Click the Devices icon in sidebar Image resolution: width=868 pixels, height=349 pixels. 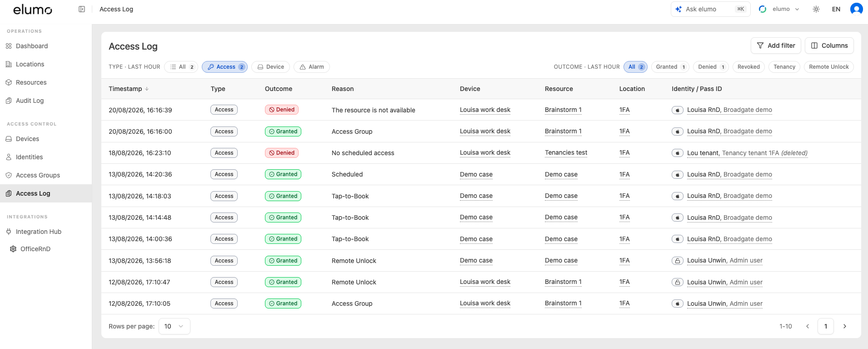(x=9, y=139)
